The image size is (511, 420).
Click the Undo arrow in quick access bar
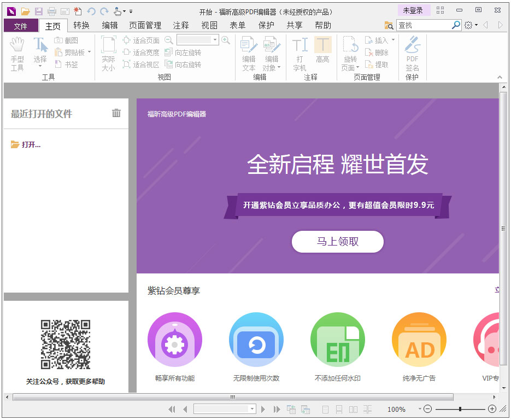click(91, 11)
